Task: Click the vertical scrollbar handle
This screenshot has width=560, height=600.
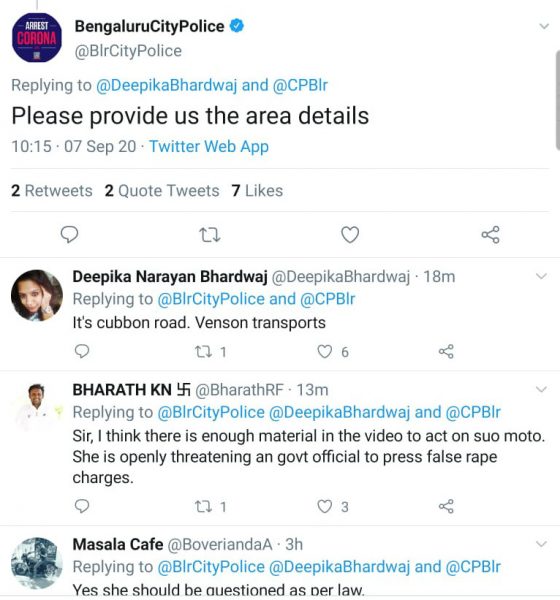Action: tap(558, 99)
